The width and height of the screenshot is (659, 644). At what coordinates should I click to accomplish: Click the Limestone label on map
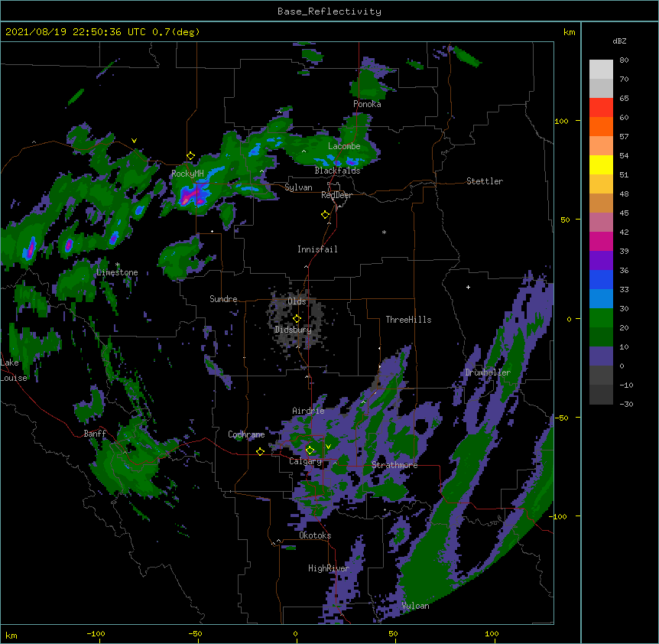click(117, 272)
